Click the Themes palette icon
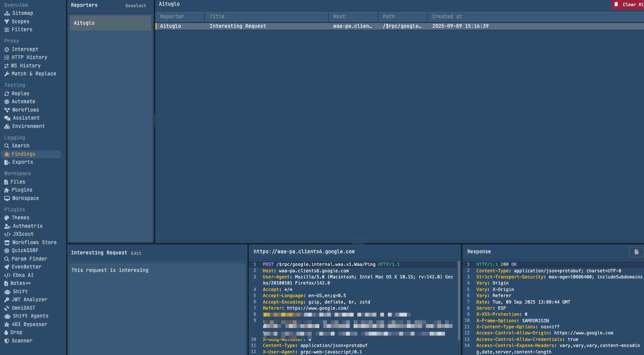Image resolution: width=644 pixels, height=355 pixels. [6, 218]
